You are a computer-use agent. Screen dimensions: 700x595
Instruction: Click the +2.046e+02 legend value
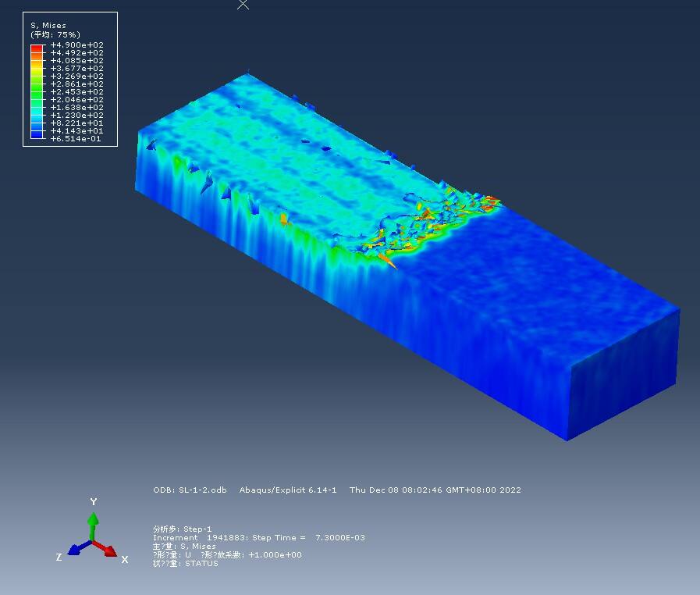pyautogui.click(x=76, y=100)
